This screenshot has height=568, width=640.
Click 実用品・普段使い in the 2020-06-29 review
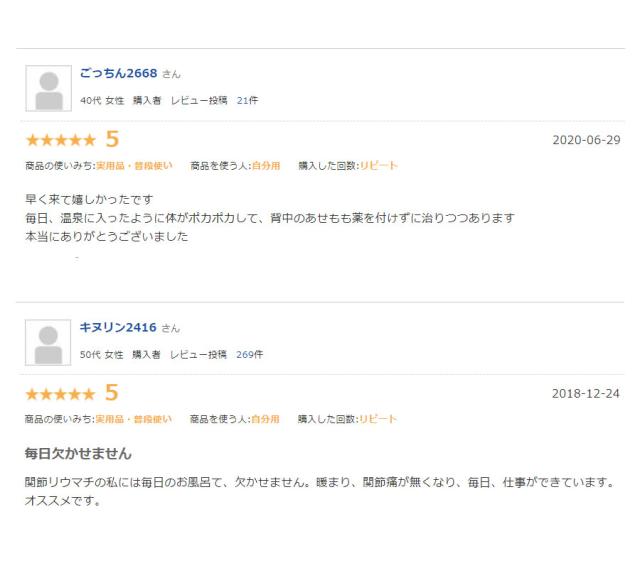pos(133,165)
